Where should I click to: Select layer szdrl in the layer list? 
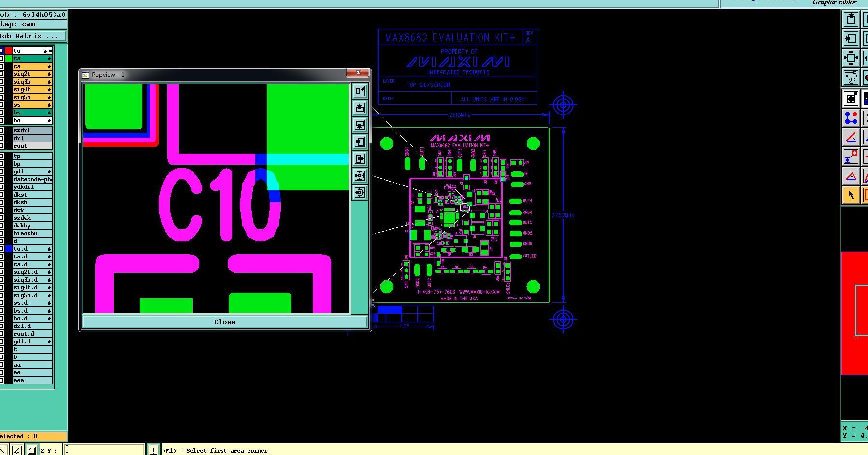(x=33, y=130)
